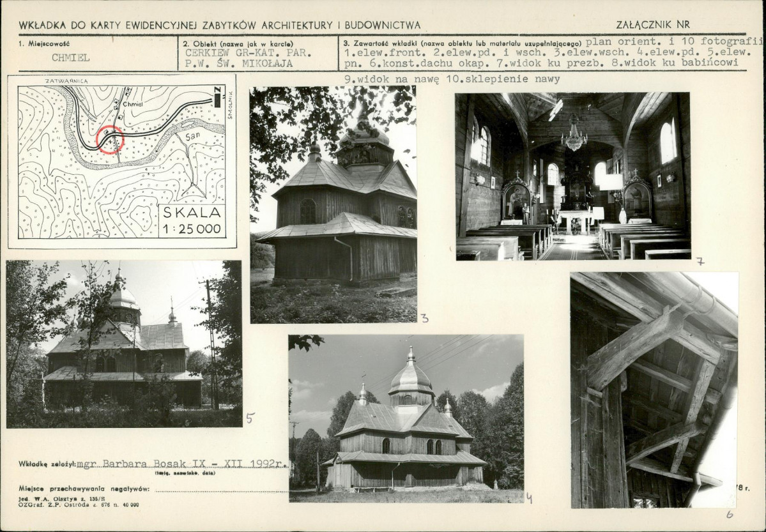Open the north elevation photo numbered 5

(124, 344)
